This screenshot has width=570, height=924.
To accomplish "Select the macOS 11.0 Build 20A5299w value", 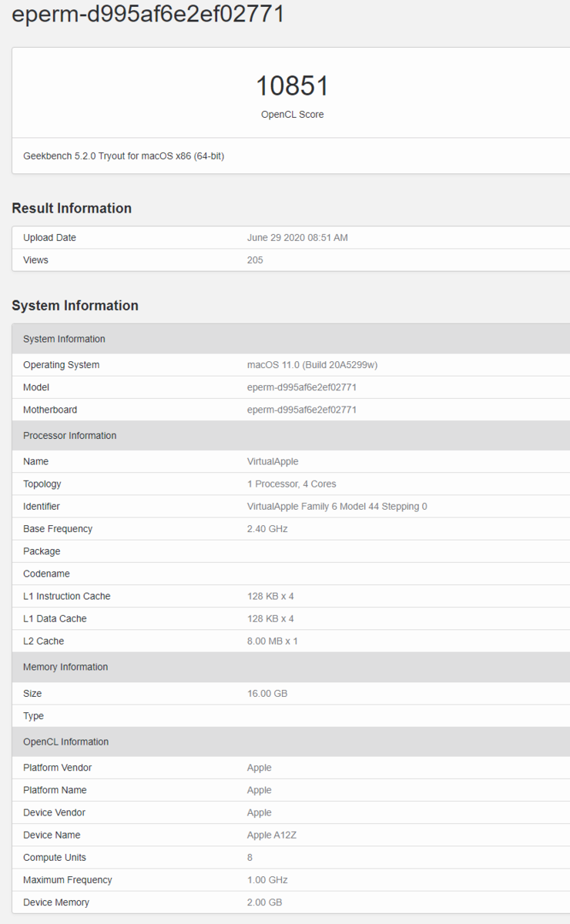I will coord(312,365).
